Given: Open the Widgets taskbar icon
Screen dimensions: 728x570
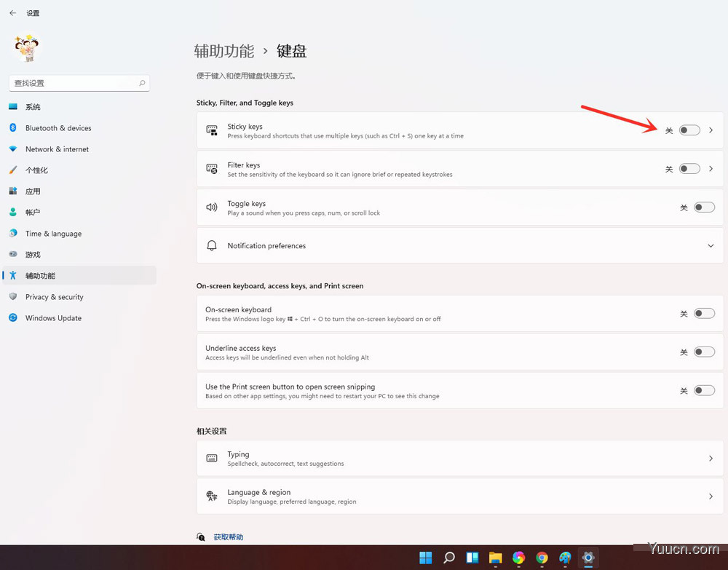Looking at the screenshot, I should (x=472, y=558).
